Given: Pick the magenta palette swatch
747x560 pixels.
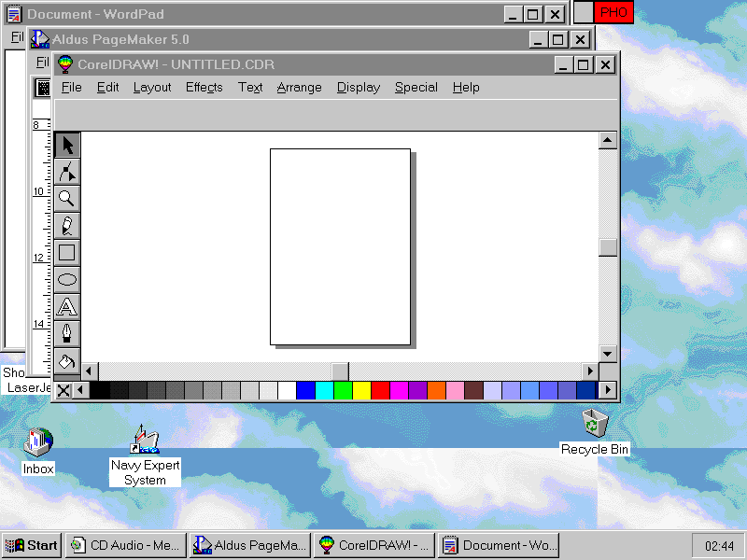Looking at the screenshot, I should coord(399,391).
